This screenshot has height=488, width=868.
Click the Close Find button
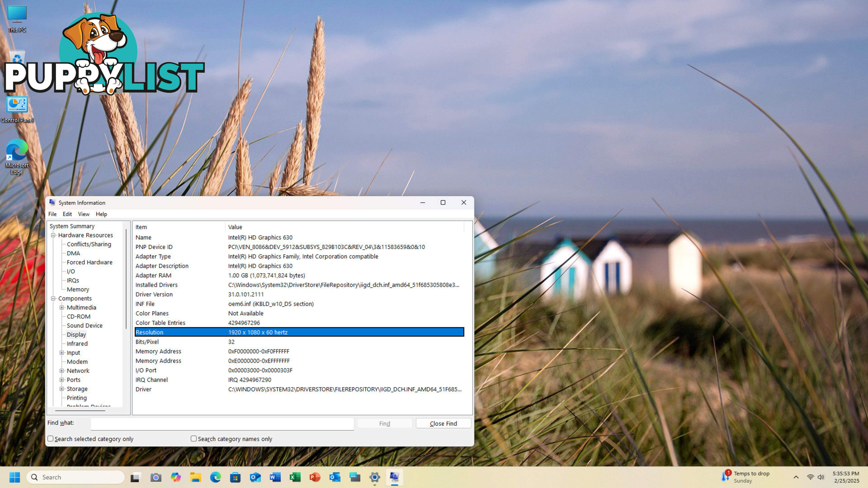point(443,423)
